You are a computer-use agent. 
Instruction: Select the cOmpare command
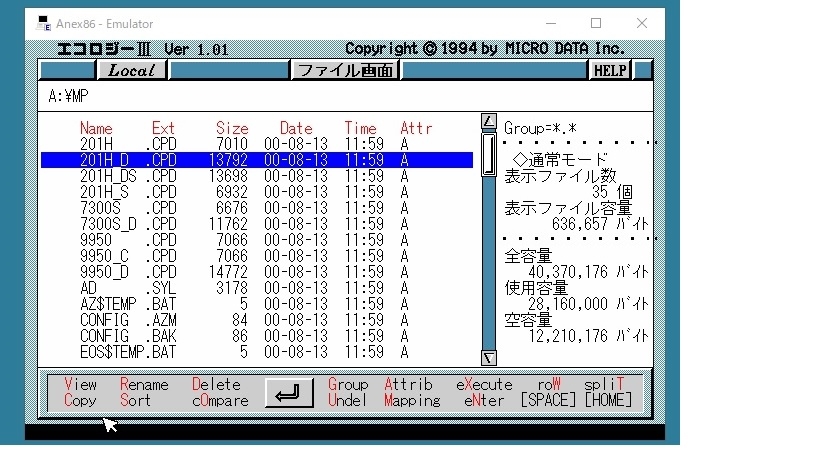pyautogui.click(x=220, y=400)
